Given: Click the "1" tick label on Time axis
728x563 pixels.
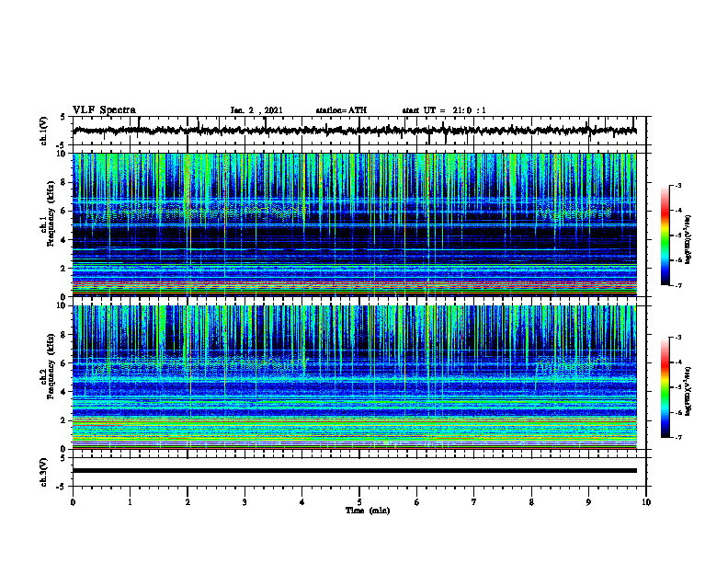Looking at the screenshot, I should [130, 502].
